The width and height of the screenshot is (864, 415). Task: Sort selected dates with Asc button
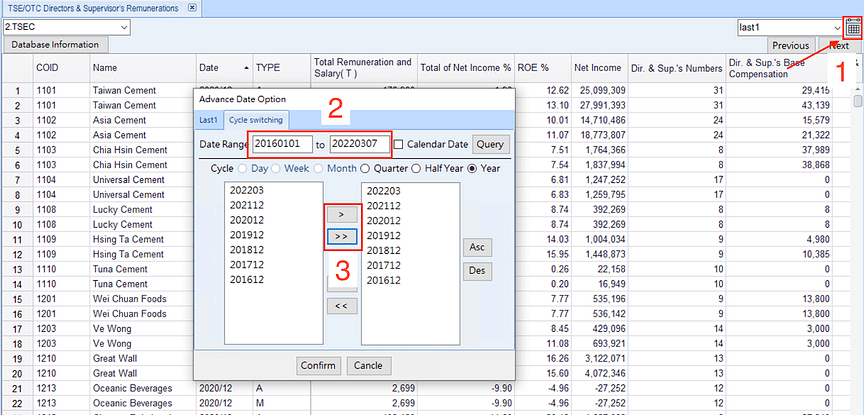[x=477, y=248]
